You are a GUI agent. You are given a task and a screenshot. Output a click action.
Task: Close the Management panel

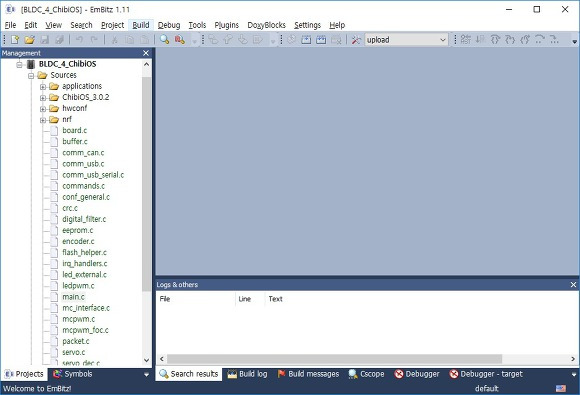coord(146,53)
